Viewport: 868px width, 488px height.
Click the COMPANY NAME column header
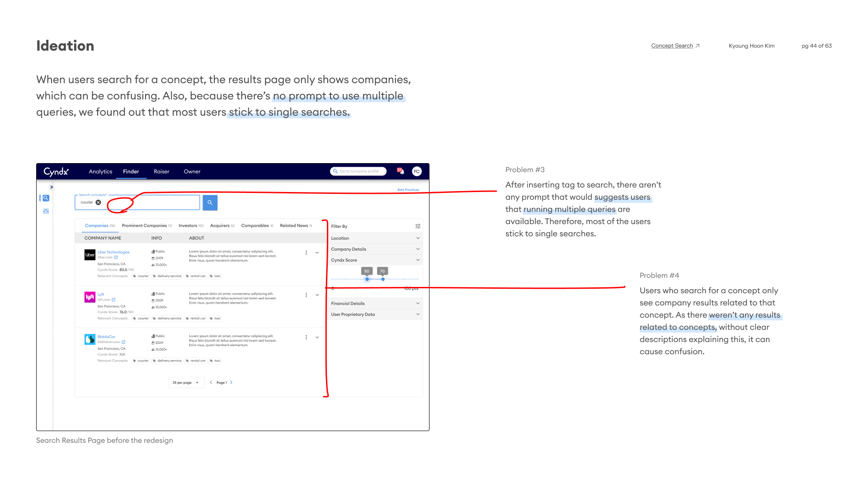[103, 238]
